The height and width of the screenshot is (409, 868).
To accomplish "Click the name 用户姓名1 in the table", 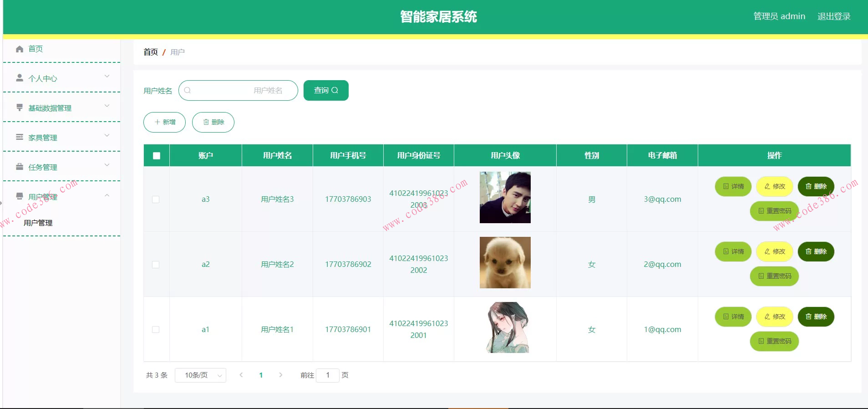I will pyautogui.click(x=278, y=329).
